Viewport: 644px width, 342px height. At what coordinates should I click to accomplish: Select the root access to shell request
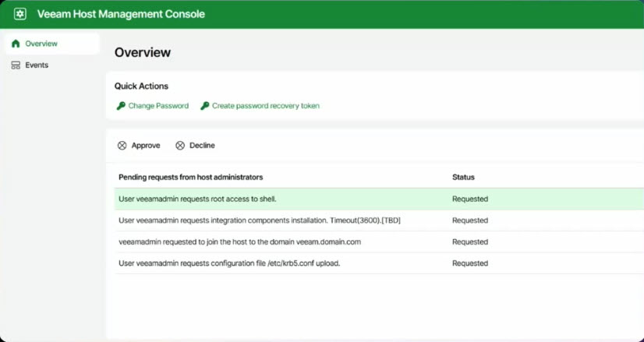(379, 199)
